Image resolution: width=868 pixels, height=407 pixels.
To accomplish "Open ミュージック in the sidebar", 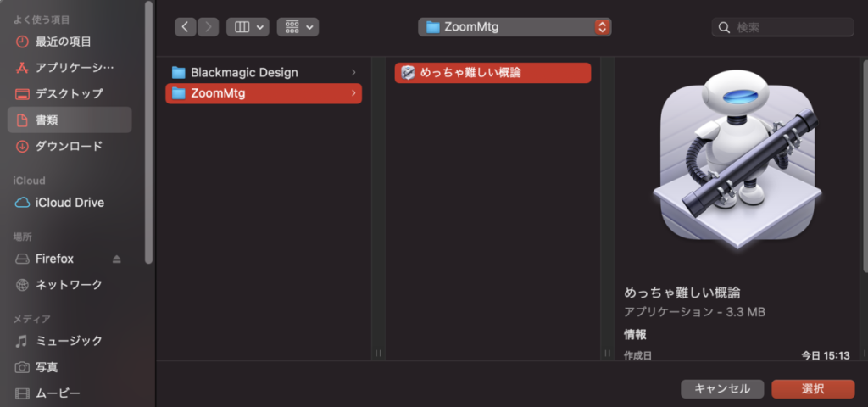I will (69, 341).
